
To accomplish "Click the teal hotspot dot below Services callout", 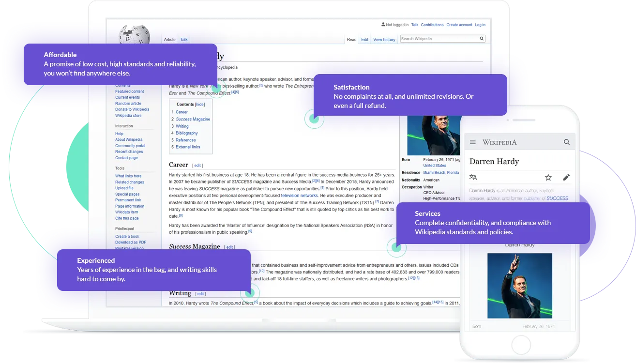I will click(x=396, y=247).
